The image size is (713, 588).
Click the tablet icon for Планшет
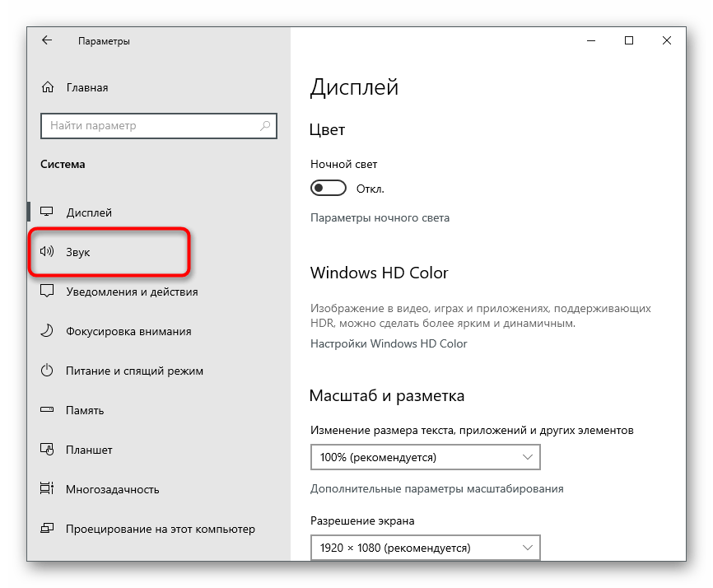[x=48, y=450]
